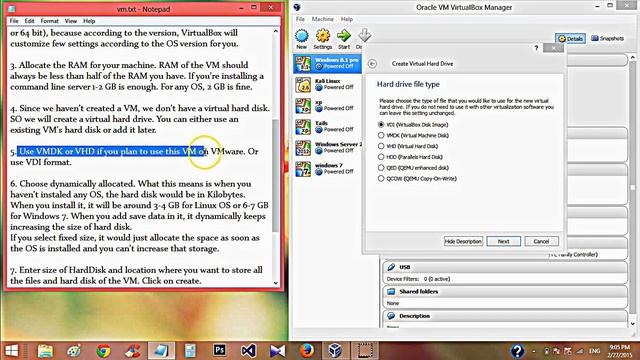
Task: Open Photoshop from taskbar
Action: pyautogui.click(x=220, y=350)
